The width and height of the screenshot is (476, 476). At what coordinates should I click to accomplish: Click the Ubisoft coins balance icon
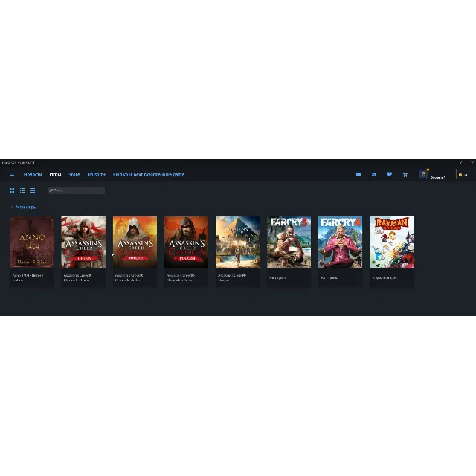(x=460, y=175)
